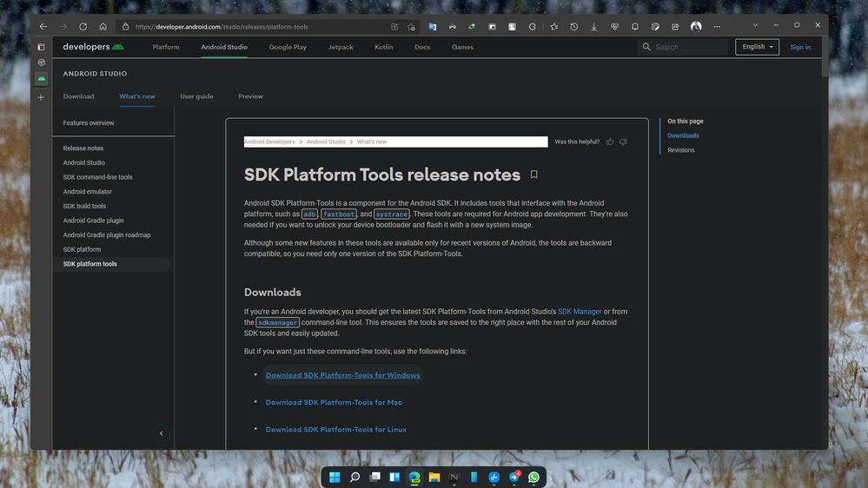This screenshot has width=868, height=488.
Task: Open the English language dropdown
Action: point(757,47)
